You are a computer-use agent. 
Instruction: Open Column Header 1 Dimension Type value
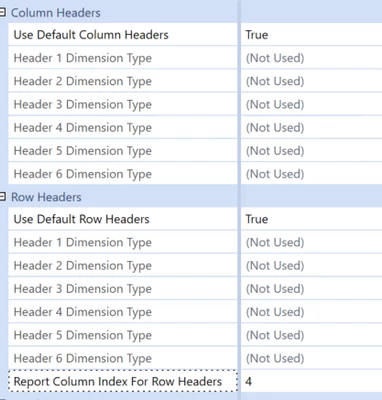coord(312,58)
